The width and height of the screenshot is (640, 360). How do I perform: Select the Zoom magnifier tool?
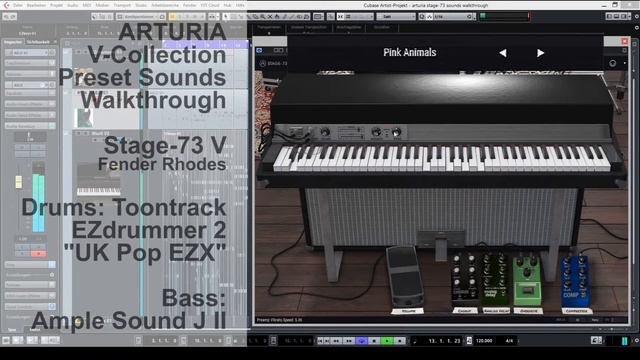(x=262, y=17)
